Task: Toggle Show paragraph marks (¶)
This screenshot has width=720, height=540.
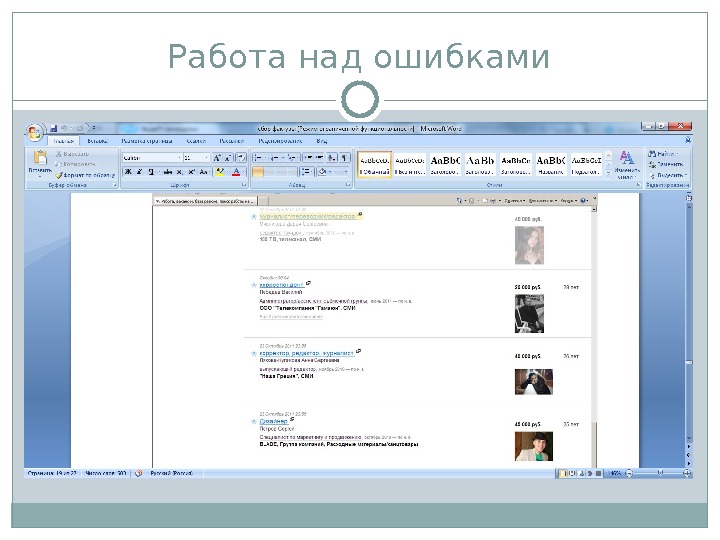Action: pos(344,158)
